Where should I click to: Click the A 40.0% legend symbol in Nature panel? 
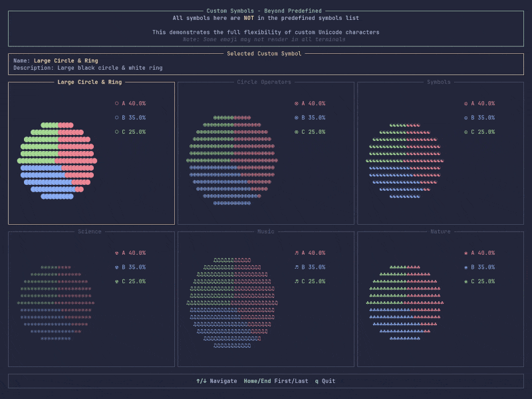[466, 253]
